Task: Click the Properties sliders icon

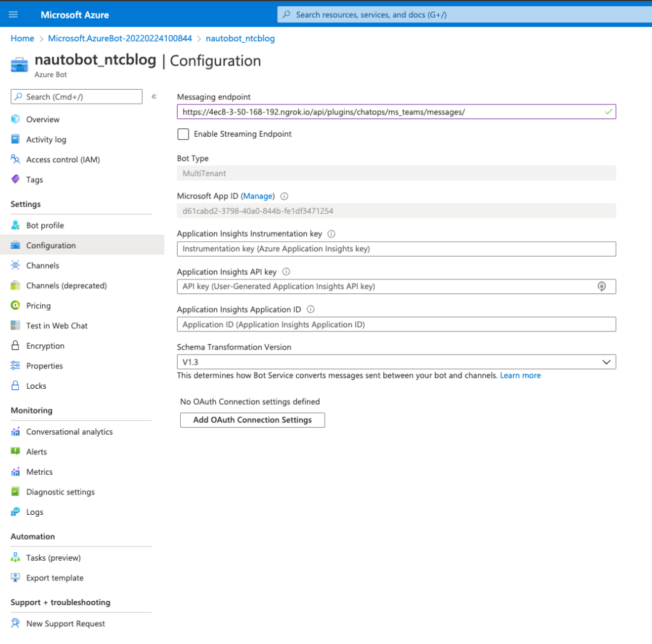Action: click(x=15, y=366)
